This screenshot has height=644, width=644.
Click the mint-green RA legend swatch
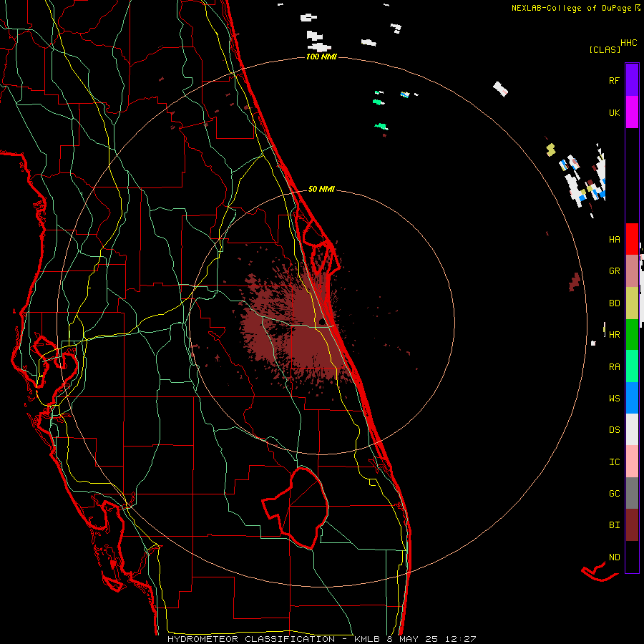(x=632, y=366)
